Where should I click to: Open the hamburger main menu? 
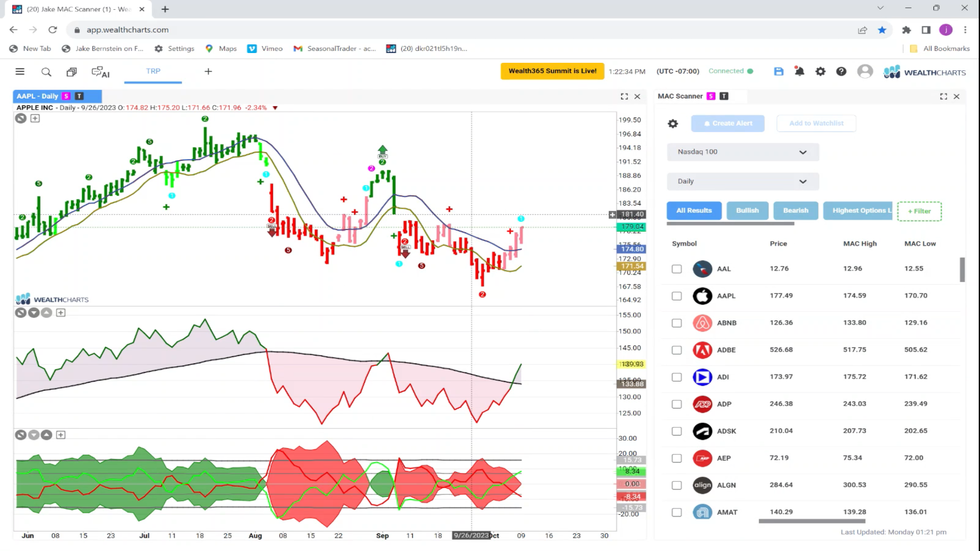click(20, 72)
